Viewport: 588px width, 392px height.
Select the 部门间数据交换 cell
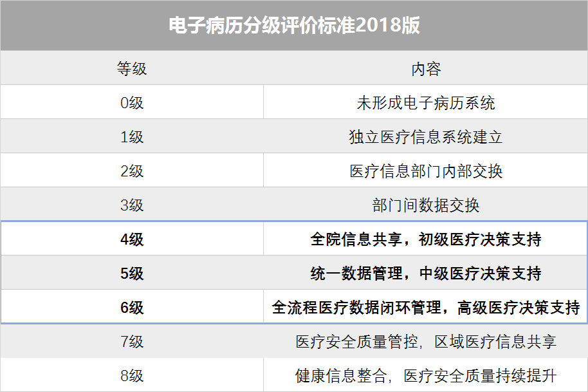pos(426,205)
